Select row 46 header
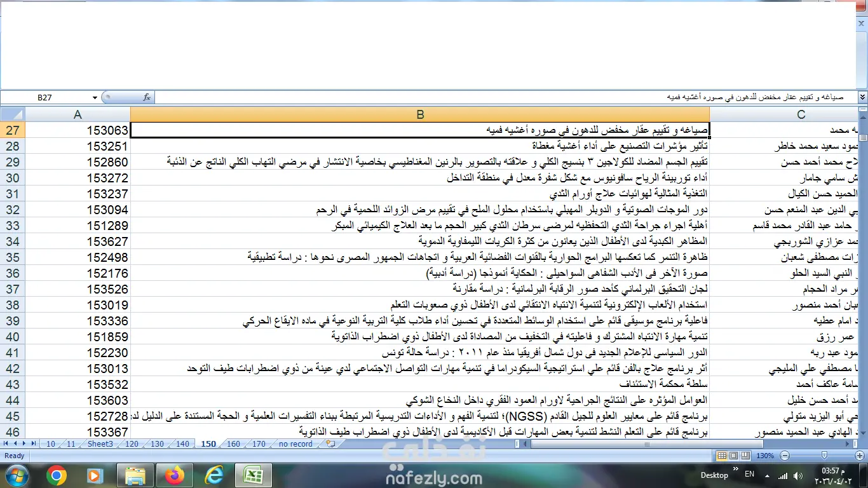Image resolution: width=868 pixels, height=488 pixels. tap(13, 432)
